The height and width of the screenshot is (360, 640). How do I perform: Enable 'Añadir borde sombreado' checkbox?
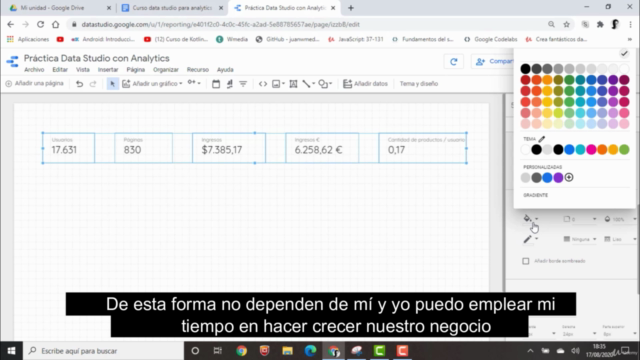tap(526, 261)
